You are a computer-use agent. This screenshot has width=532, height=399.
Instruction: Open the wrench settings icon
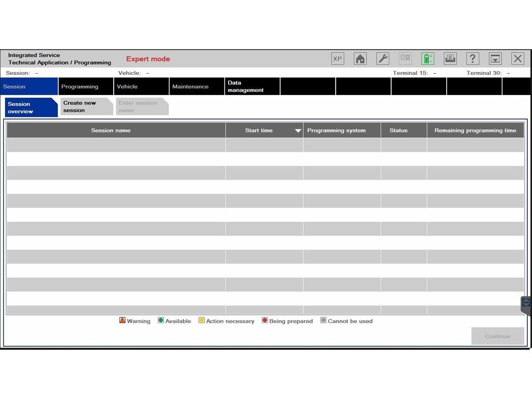coord(383,59)
